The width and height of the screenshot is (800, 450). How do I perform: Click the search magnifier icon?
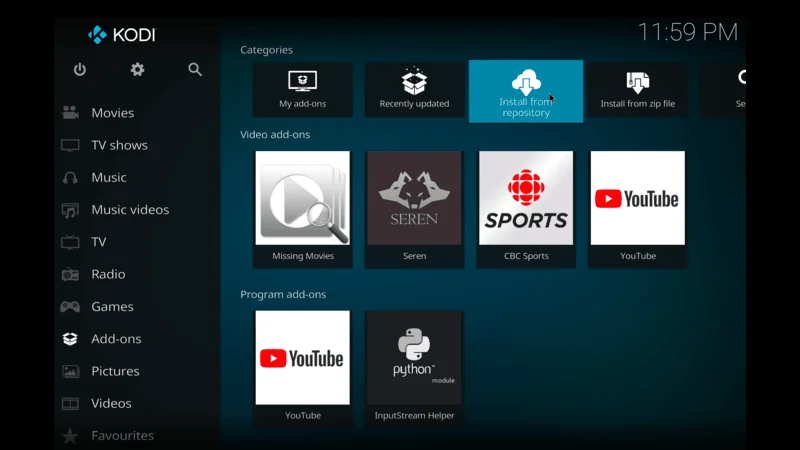pos(195,69)
